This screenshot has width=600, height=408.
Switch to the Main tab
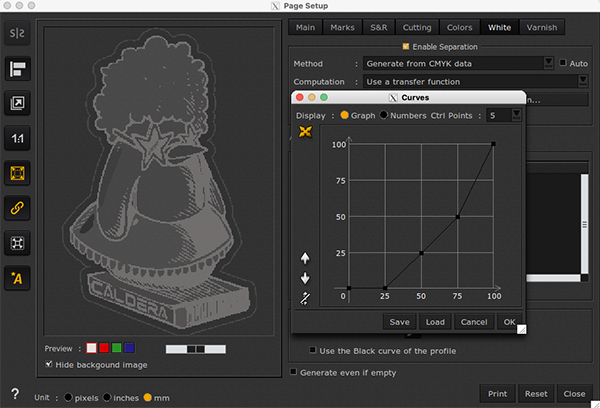pos(305,28)
